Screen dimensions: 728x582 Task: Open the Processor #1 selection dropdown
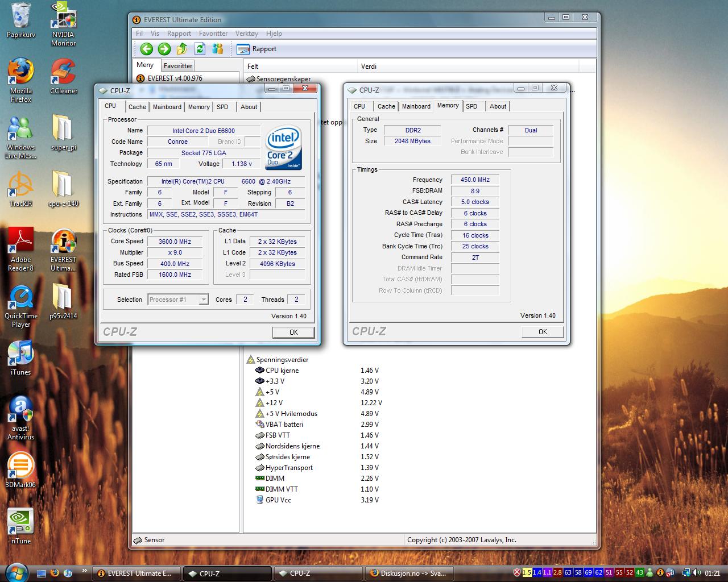pyautogui.click(x=178, y=300)
